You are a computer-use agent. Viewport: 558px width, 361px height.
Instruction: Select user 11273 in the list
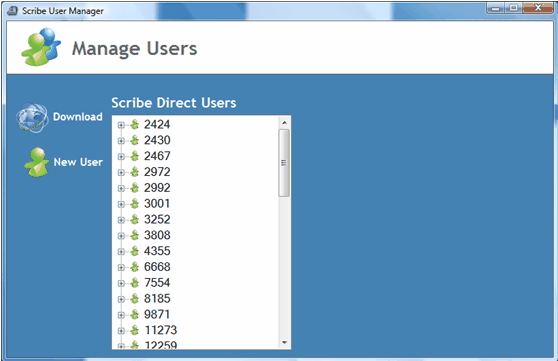(x=160, y=330)
